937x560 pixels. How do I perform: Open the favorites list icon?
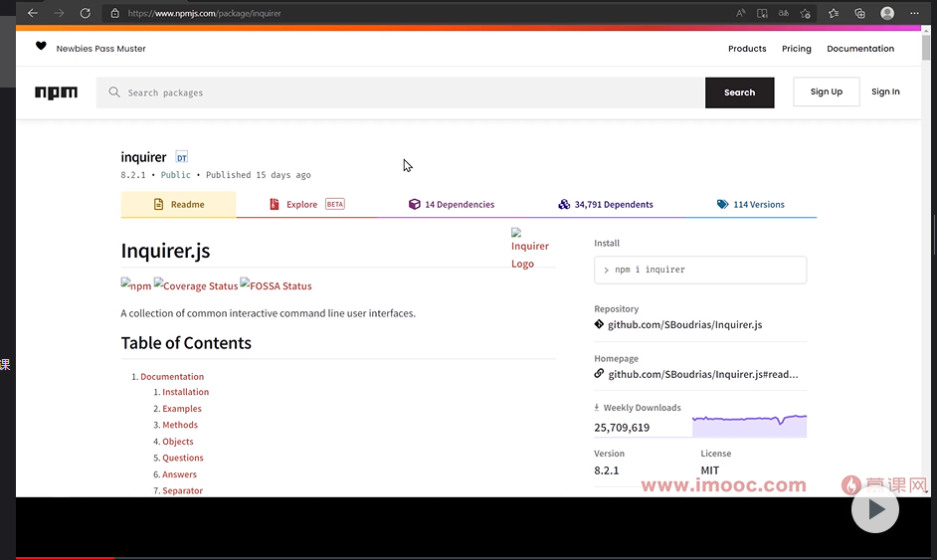click(x=834, y=13)
